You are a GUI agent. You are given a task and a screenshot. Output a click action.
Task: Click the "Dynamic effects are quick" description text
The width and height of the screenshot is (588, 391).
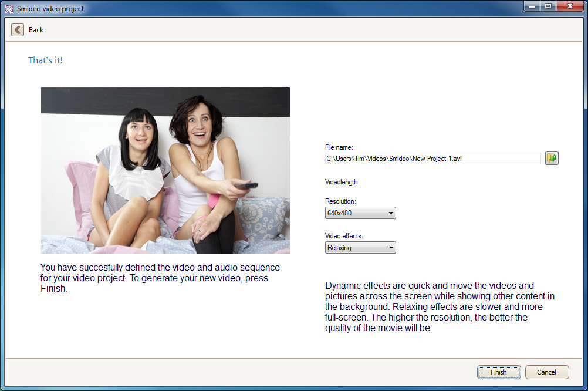click(x=440, y=306)
